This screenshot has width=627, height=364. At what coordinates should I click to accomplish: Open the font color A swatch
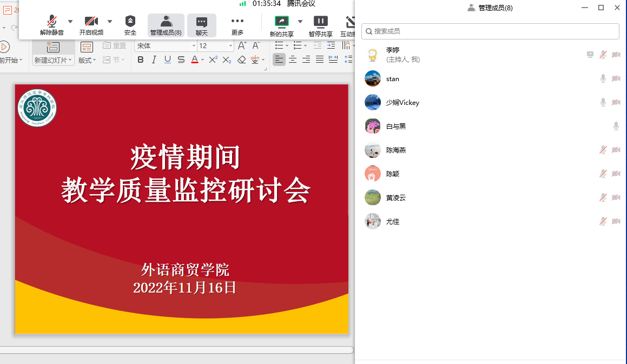(x=195, y=59)
